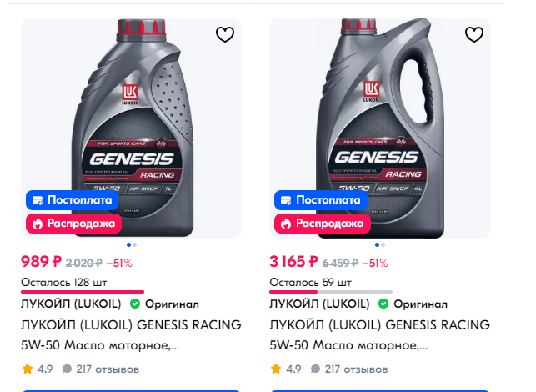Click the Оригинал checkmark on 4L product
This screenshot has height=392, width=536.
pos(385,304)
